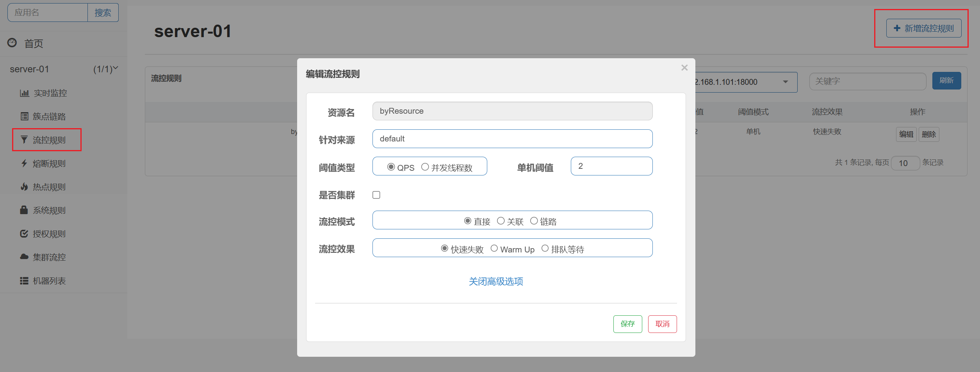Click the 关键字 keyword filter field
The image size is (980, 372).
(x=868, y=81)
